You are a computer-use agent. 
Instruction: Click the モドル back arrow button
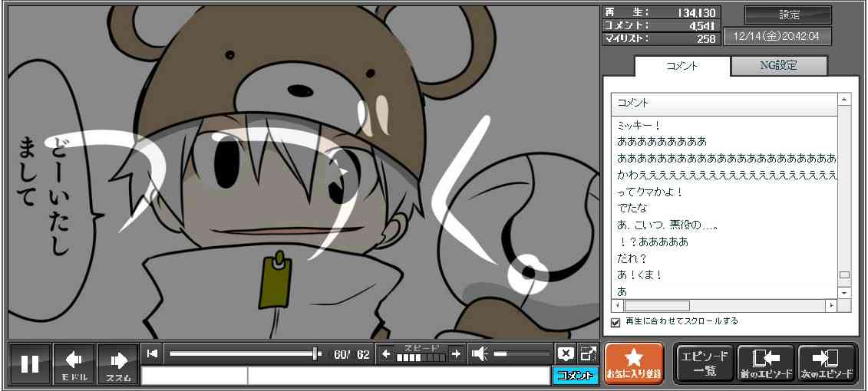click(74, 363)
